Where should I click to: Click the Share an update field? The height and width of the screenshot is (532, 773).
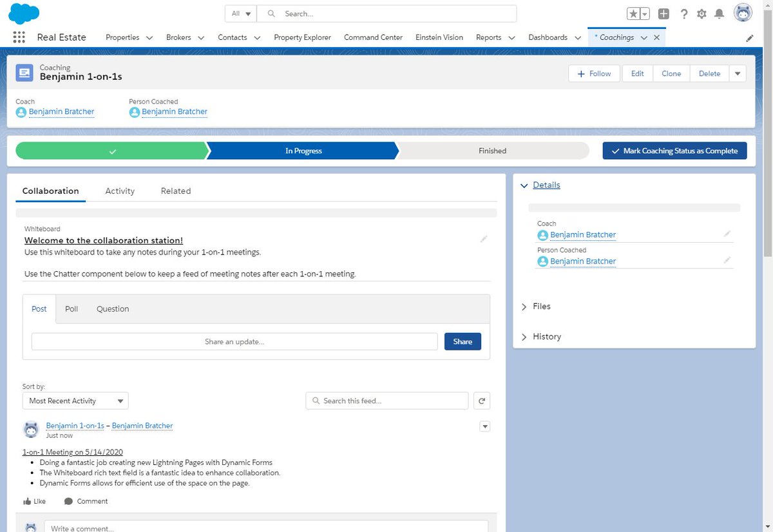point(234,341)
